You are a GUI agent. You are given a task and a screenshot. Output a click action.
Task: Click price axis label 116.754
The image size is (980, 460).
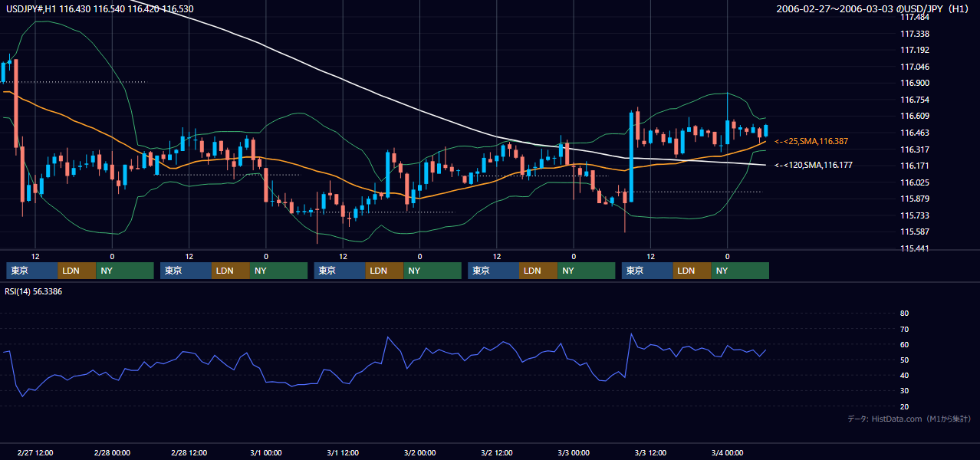pos(915,100)
